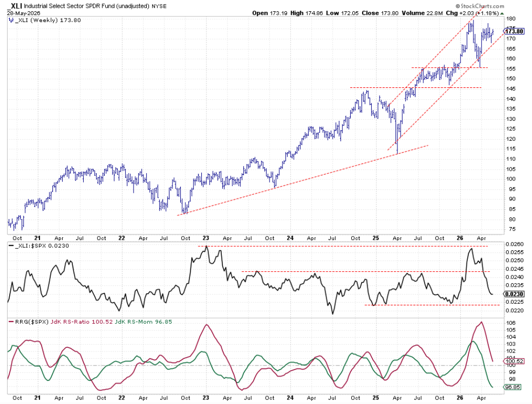Click the _XLI (Weekly) 173.80 legend text

click(x=48, y=21)
